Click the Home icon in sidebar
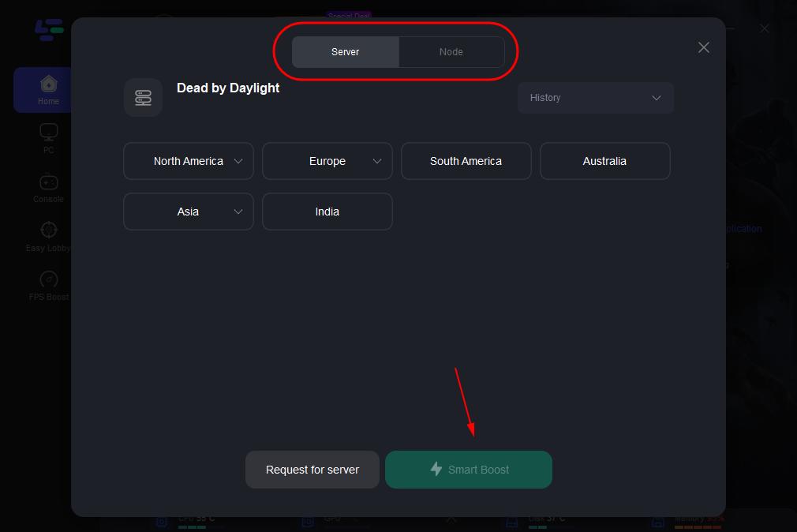The width and height of the screenshot is (797, 532). pos(48,84)
